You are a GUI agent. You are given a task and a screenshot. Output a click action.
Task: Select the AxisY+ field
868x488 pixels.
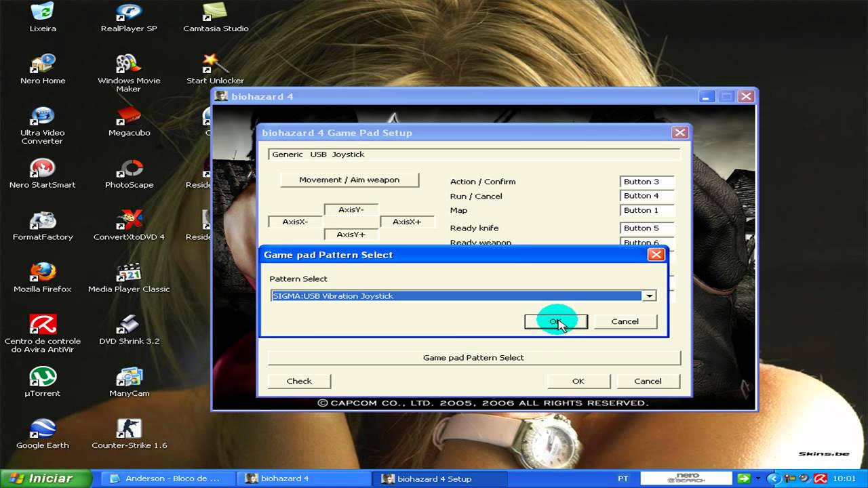tap(351, 234)
